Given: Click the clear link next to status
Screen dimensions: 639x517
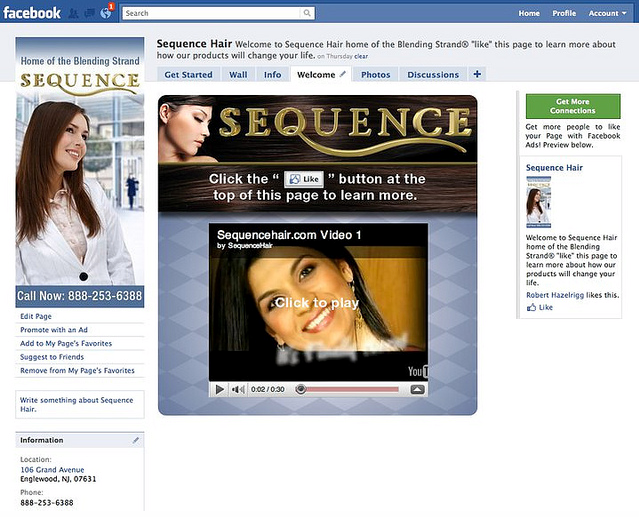Looking at the screenshot, I should 361,56.
